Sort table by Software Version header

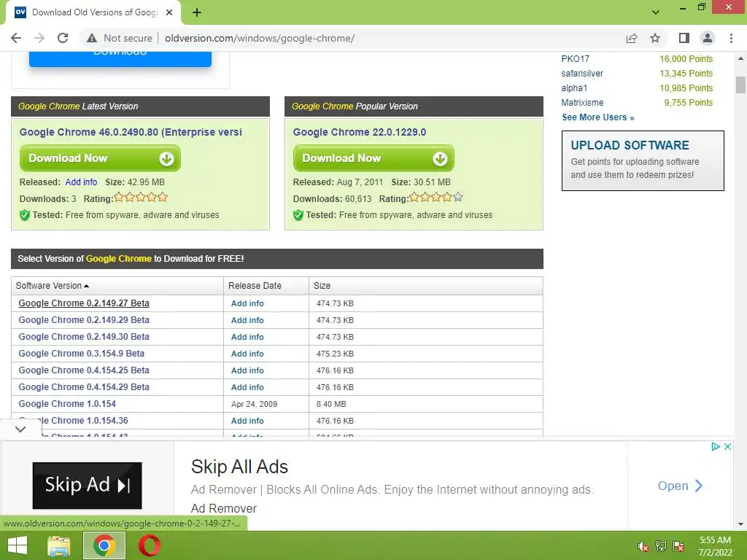(x=52, y=286)
